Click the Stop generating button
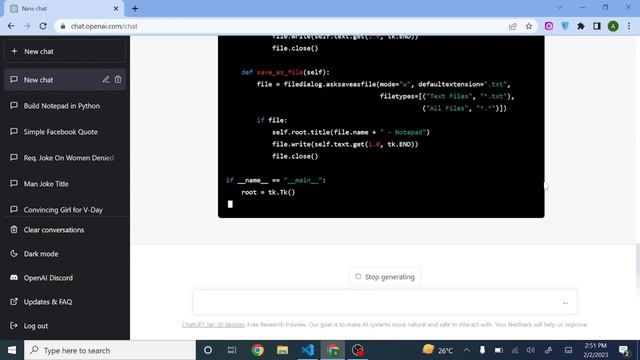Screen dimensions: 640x360 click(385, 277)
